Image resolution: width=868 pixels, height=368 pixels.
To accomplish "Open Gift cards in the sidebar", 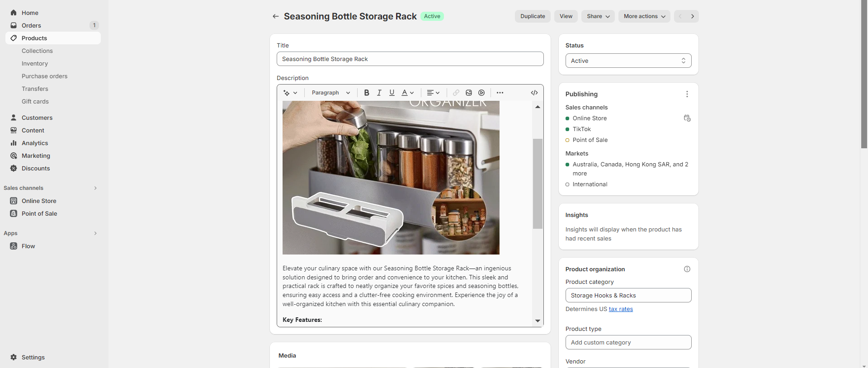I will point(35,101).
